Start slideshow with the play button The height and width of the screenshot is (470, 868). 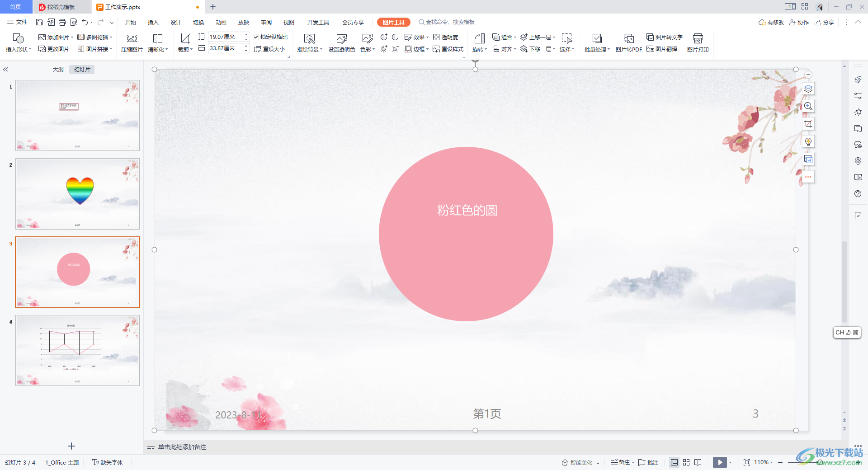720,462
